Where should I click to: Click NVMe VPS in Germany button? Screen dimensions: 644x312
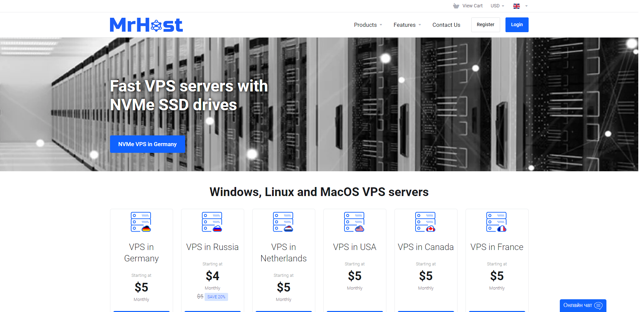[x=148, y=144]
